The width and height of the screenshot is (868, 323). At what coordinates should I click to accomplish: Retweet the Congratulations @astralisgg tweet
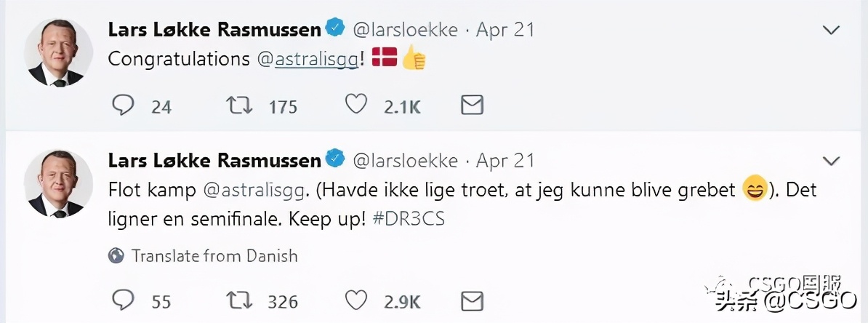239,106
